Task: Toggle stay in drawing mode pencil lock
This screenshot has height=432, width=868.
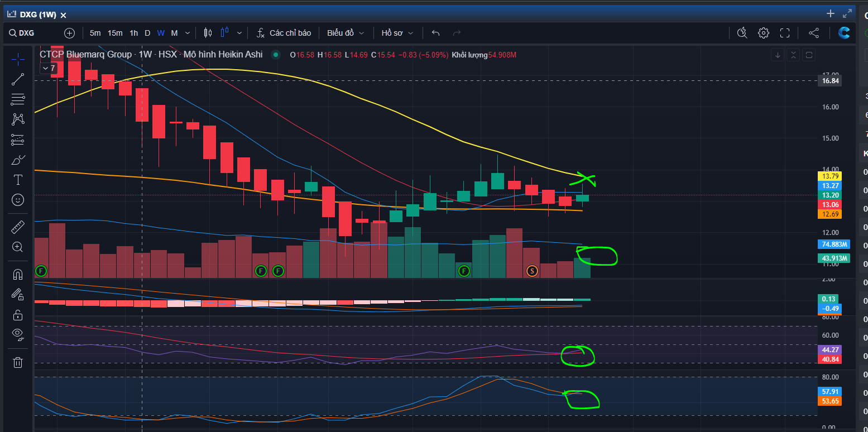Action: (x=18, y=294)
